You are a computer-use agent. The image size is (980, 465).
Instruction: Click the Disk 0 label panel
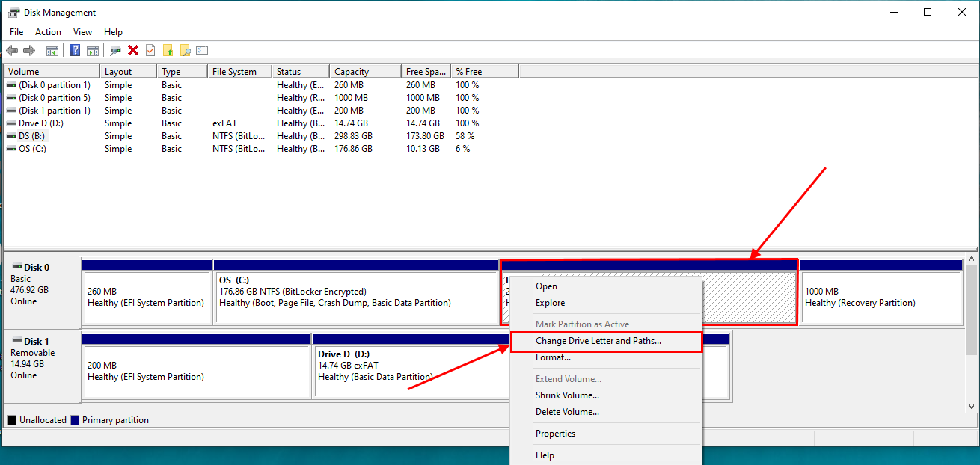(x=42, y=293)
